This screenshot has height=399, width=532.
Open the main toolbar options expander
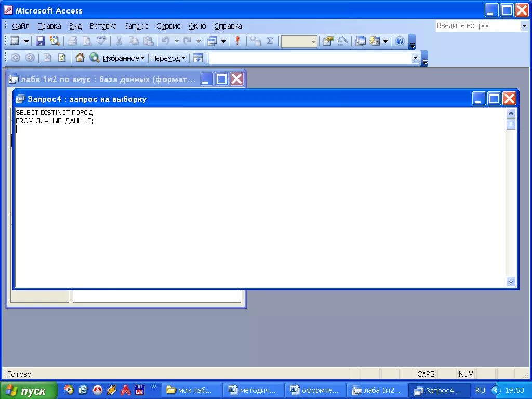click(x=412, y=42)
